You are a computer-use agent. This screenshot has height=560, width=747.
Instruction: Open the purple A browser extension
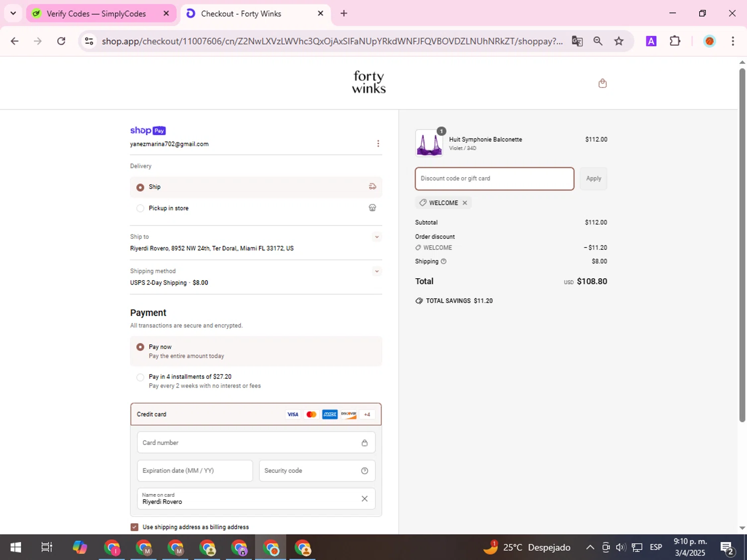pyautogui.click(x=651, y=41)
